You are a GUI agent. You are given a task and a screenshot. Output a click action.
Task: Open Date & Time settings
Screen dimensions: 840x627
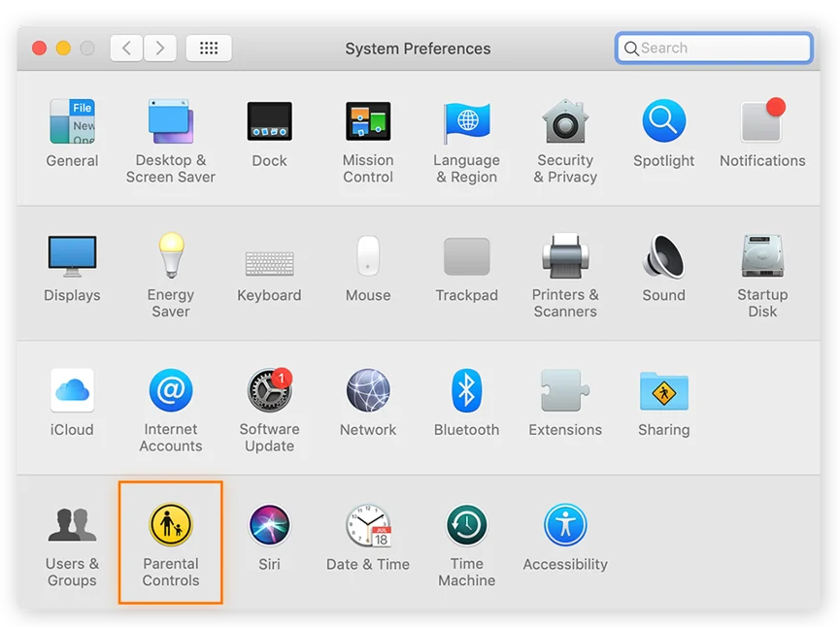coord(368,526)
